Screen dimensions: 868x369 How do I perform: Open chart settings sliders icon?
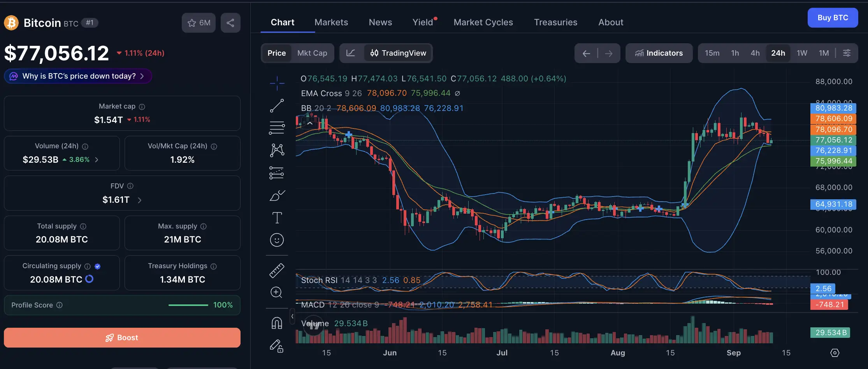[847, 53]
